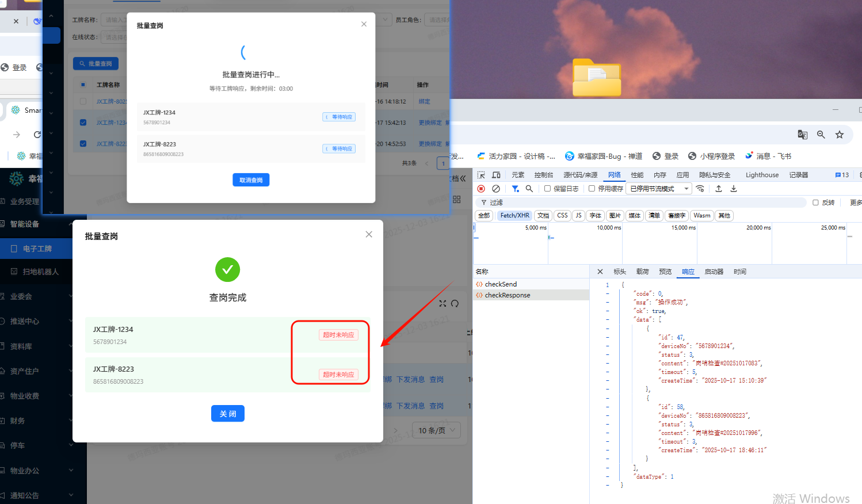
Task: Clear the network log
Action: [496, 189]
